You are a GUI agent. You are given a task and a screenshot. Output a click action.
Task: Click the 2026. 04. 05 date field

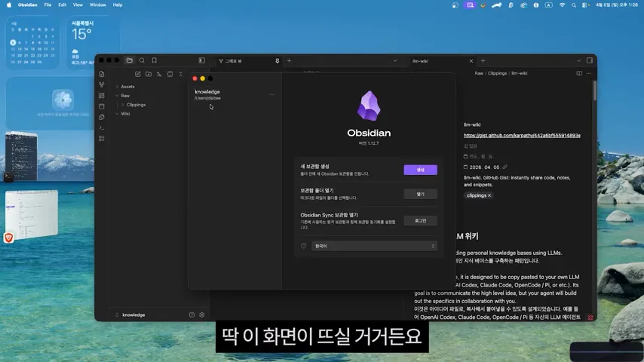[x=484, y=167]
